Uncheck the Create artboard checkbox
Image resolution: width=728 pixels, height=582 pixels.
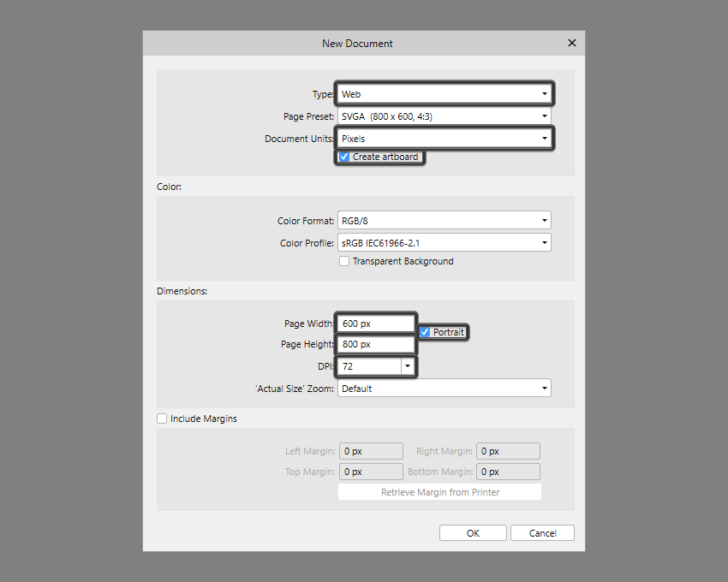(x=344, y=157)
